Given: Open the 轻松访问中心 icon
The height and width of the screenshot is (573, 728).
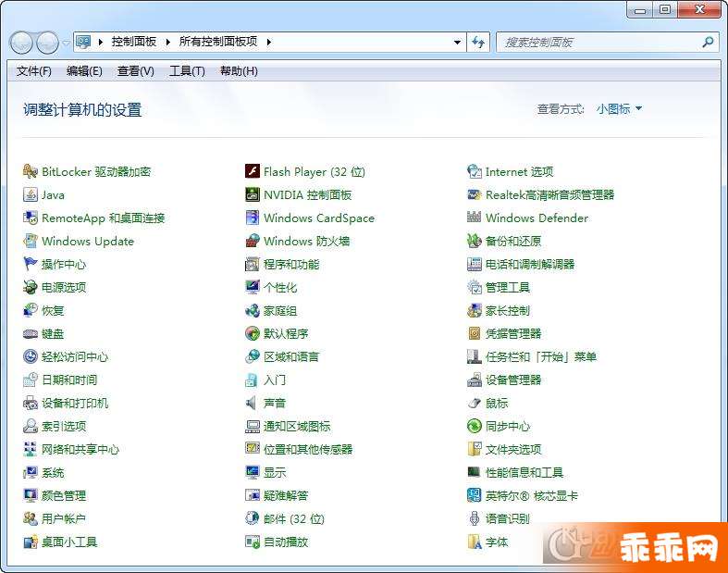Looking at the screenshot, I should 31,356.
